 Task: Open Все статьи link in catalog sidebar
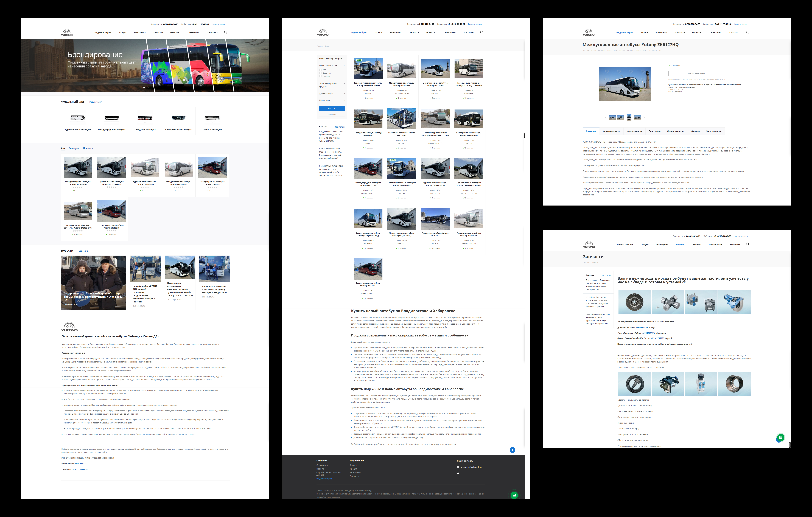pos(340,127)
